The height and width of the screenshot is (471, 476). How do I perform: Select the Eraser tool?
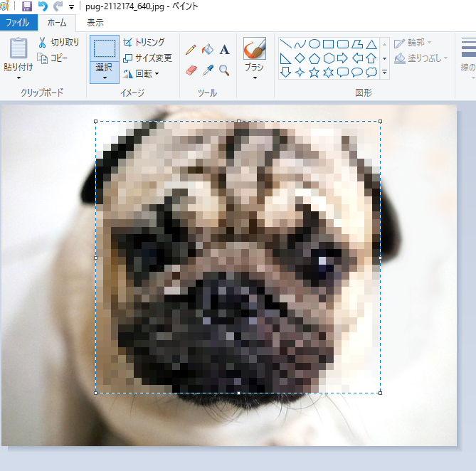click(191, 70)
